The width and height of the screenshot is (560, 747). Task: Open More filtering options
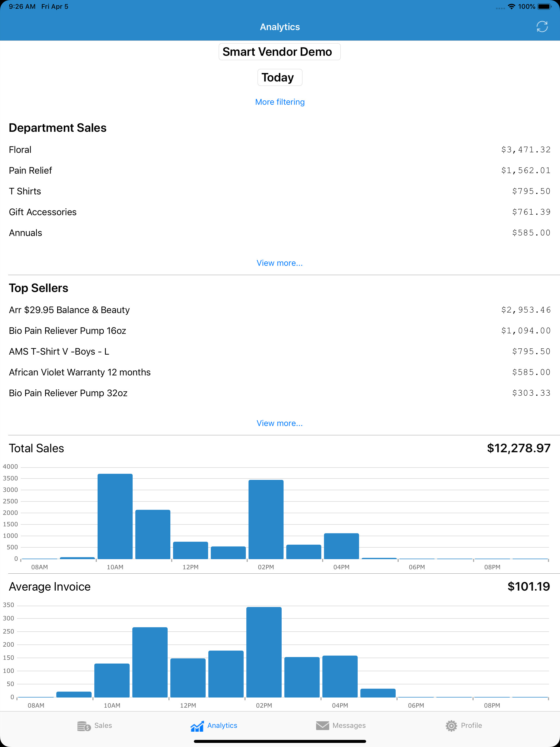pos(280,102)
